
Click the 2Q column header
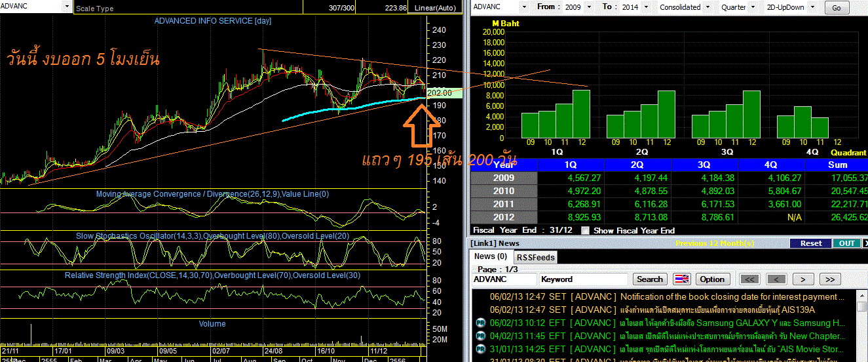[x=637, y=165]
